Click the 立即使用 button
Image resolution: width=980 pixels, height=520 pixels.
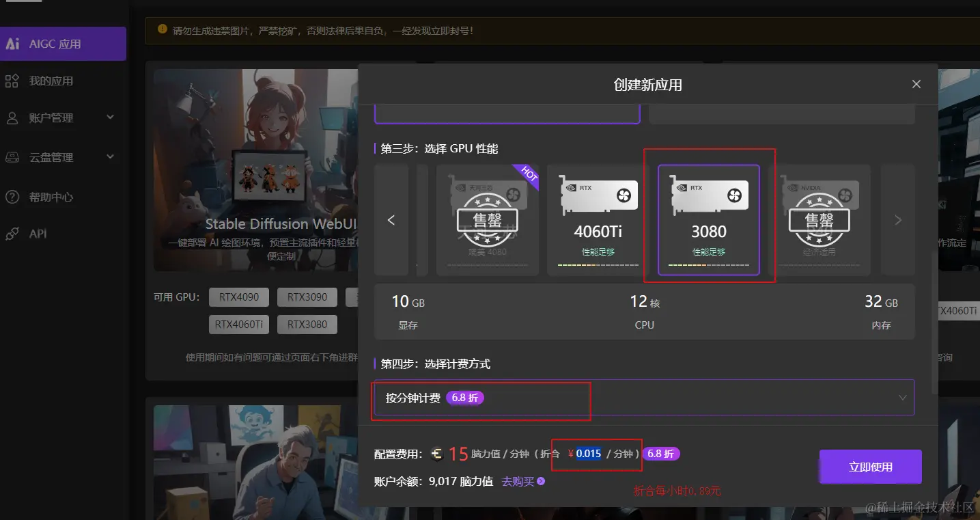pyautogui.click(x=871, y=467)
